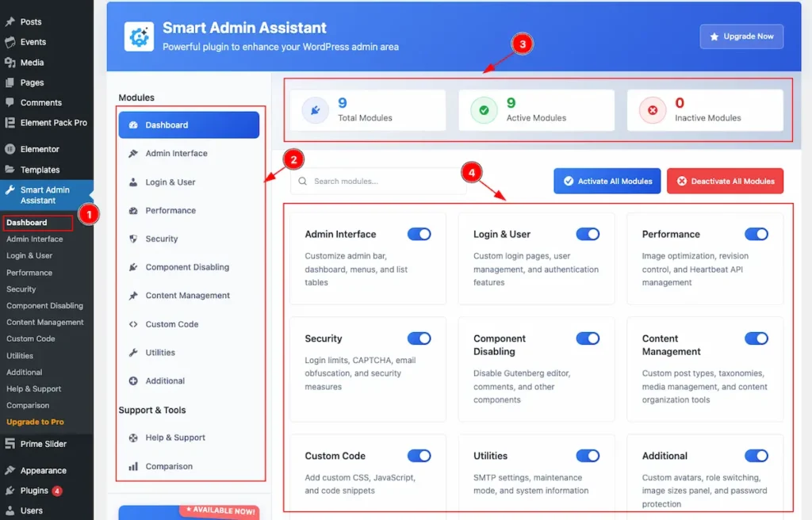Open Content Management in WordPress admin submenu

pyautogui.click(x=45, y=322)
